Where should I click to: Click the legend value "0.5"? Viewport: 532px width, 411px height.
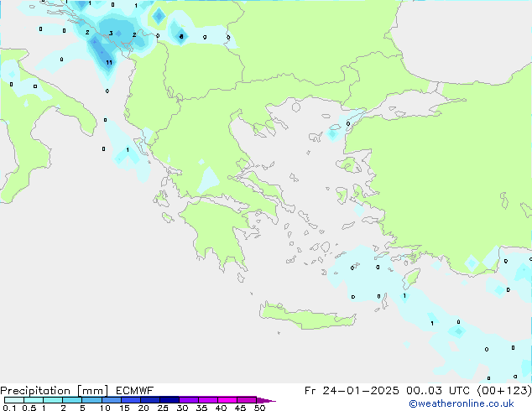pos(29,408)
